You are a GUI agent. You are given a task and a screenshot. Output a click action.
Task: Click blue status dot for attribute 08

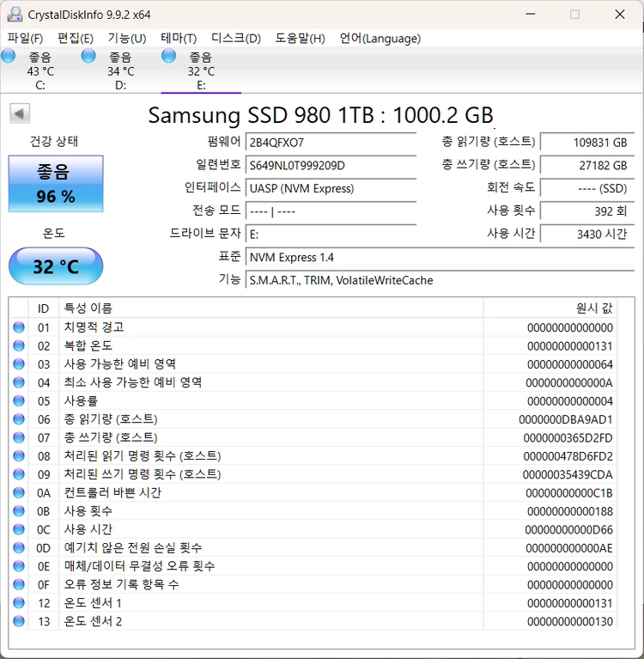19,455
